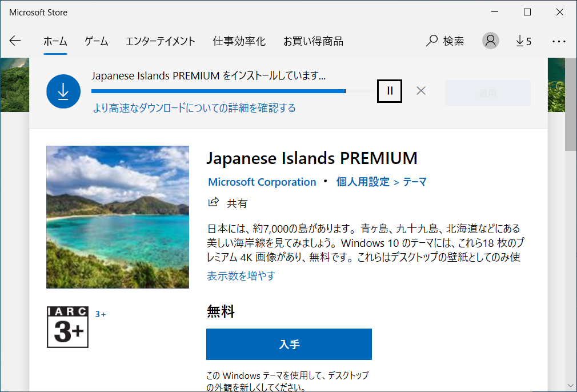Open より高速なダウンロードについての詳細を確認する link

coord(194,108)
